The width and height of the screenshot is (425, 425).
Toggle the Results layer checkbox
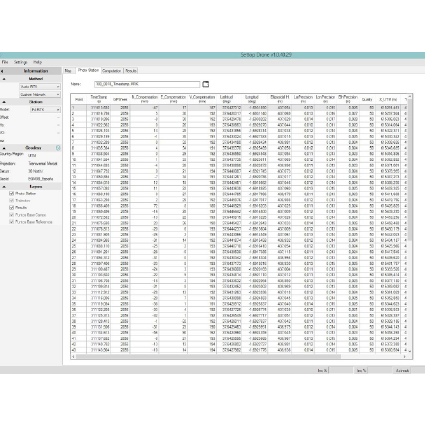12,207
